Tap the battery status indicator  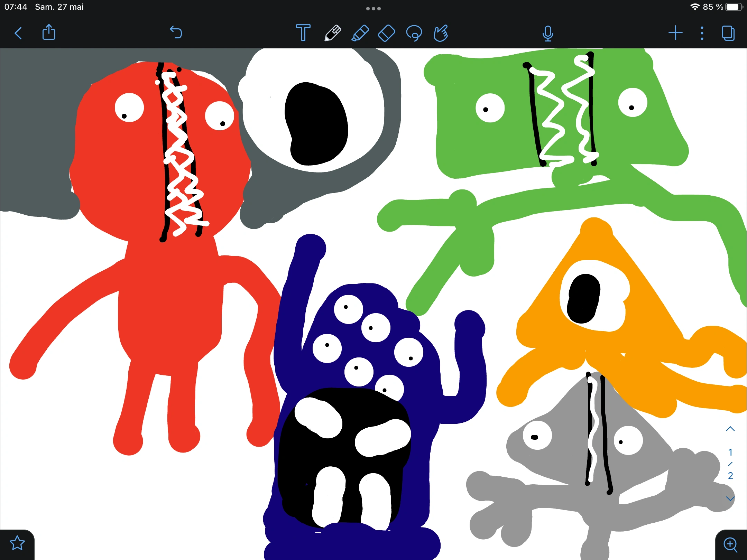click(x=734, y=7)
